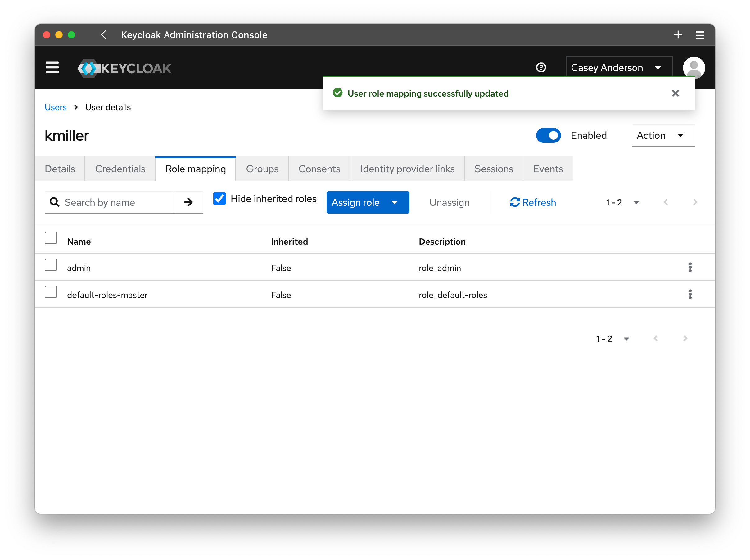This screenshot has width=750, height=560.
Task: Open kebab menu for admin role
Action: click(x=690, y=268)
